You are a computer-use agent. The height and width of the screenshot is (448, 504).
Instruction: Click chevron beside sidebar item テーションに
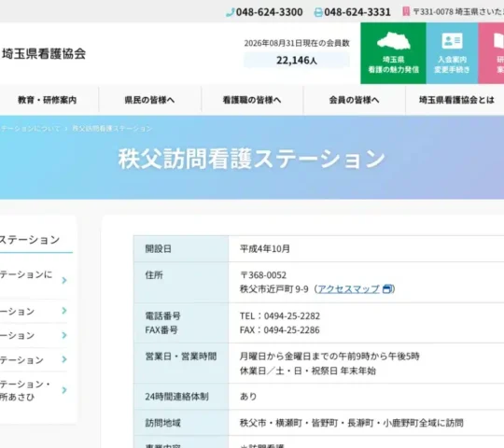(64, 280)
